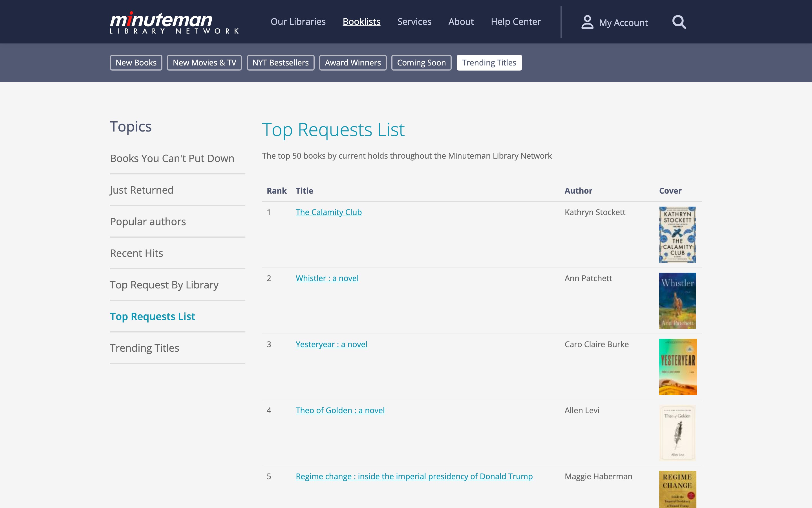Select the New Books button
The width and height of the screenshot is (812, 508).
pyautogui.click(x=136, y=62)
